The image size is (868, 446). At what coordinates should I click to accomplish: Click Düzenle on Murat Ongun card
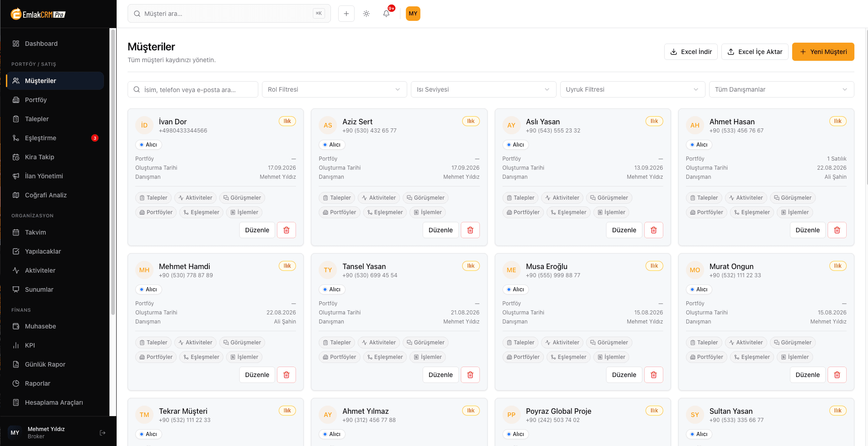(808, 375)
